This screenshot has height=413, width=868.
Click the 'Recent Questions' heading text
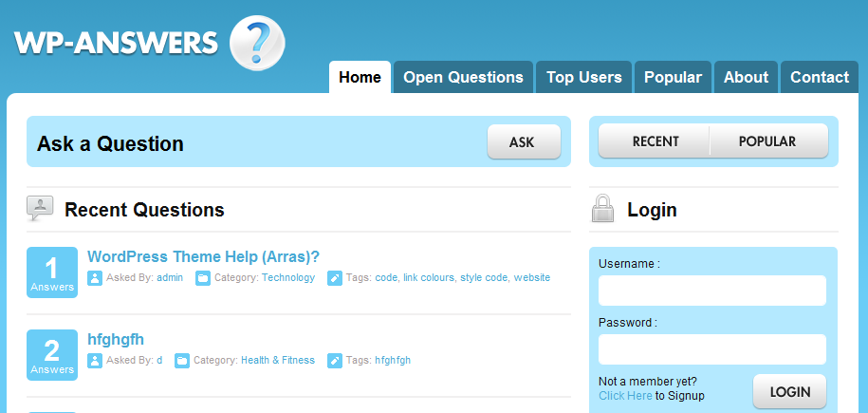point(144,210)
